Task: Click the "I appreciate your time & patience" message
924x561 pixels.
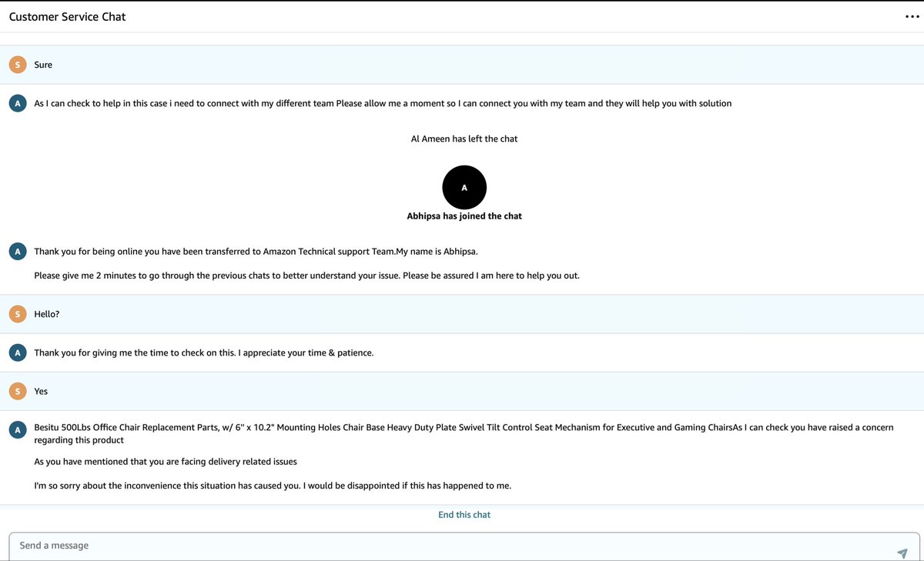Action: 203,352
